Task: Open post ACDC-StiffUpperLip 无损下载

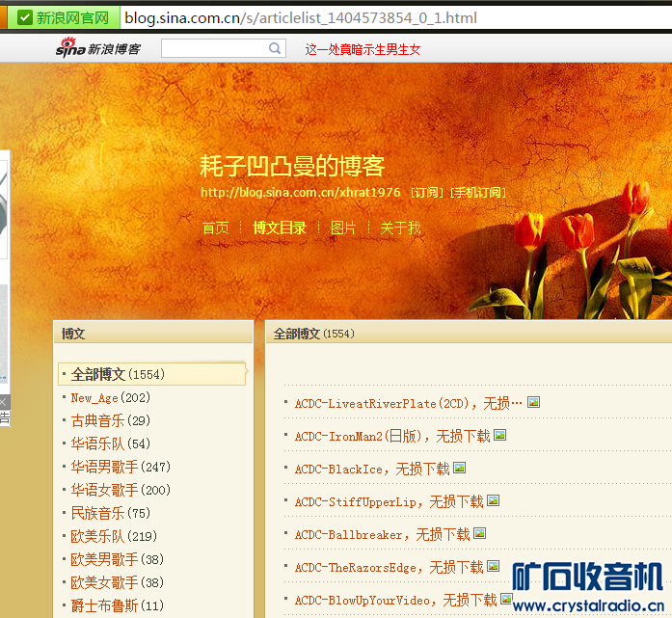Action: [x=389, y=502]
